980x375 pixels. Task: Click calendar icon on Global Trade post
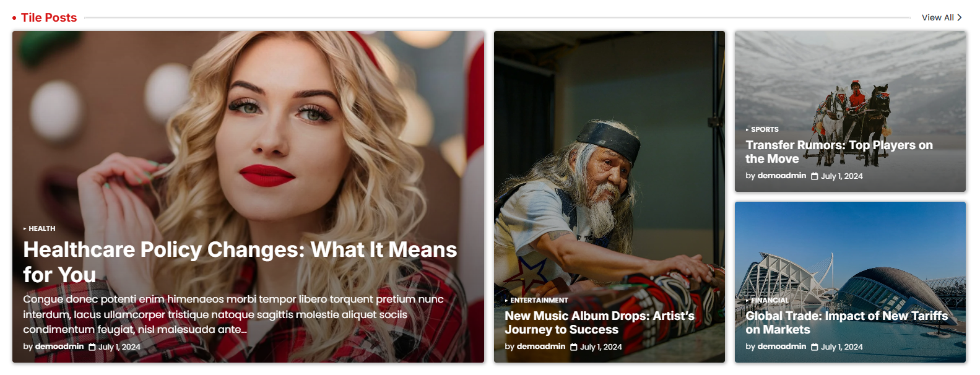pyautogui.click(x=814, y=347)
